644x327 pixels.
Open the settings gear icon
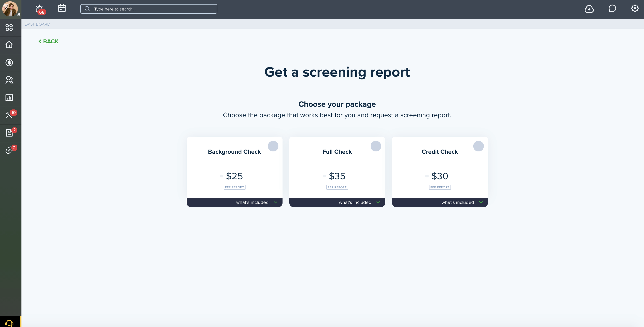point(635,8)
